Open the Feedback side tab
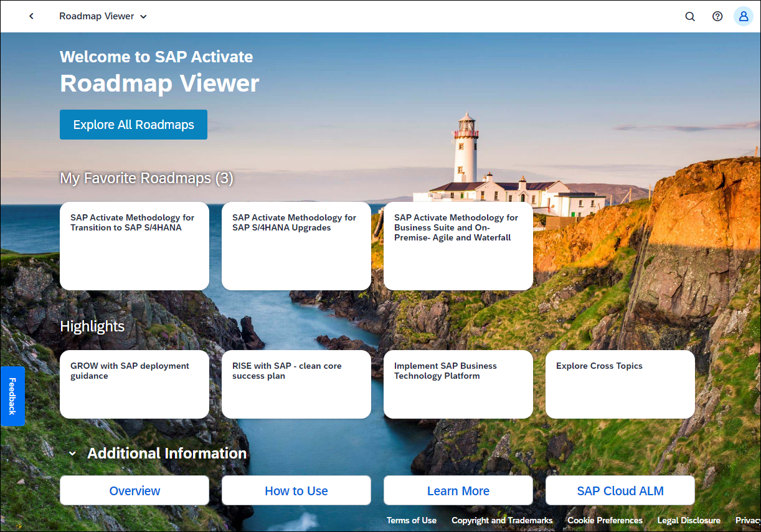761x532 pixels. coord(12,396)
